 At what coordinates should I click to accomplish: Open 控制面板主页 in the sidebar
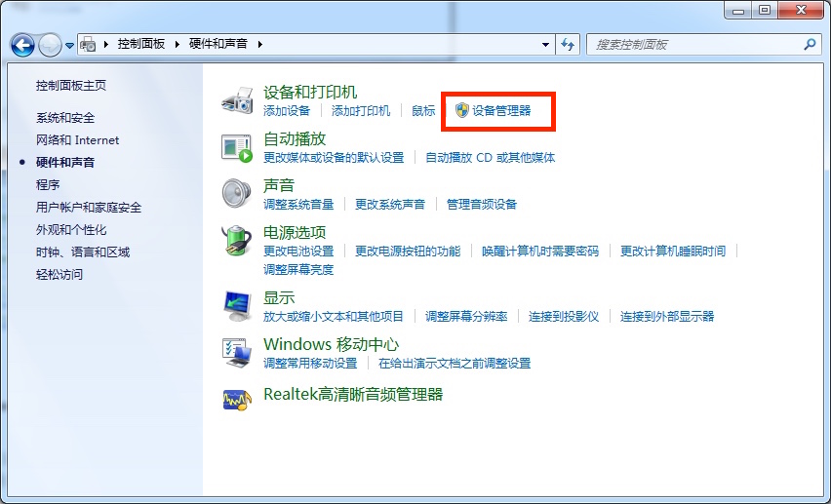71,86
